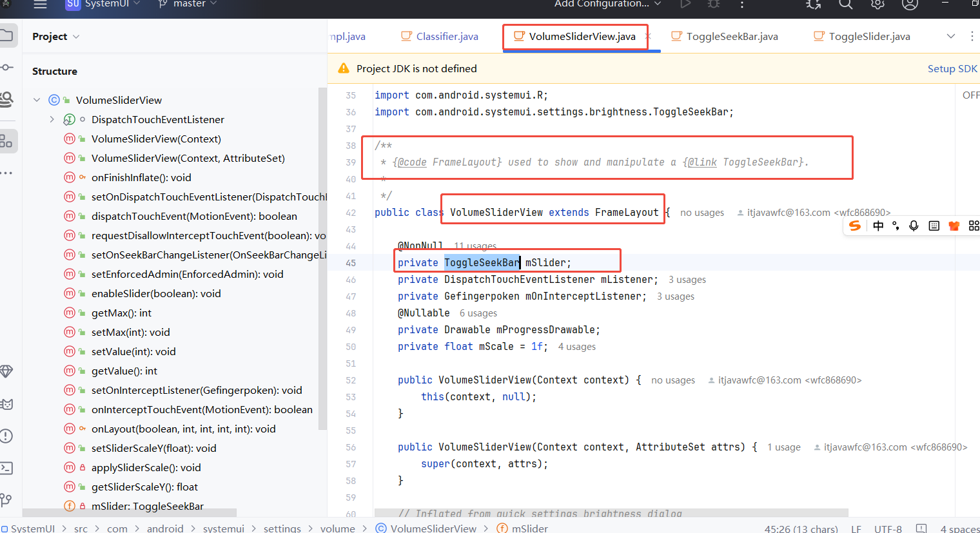Click the Debug bug icon in the toolbar
The height and width of the screenshot is (533, 980).
pos(714,4)
